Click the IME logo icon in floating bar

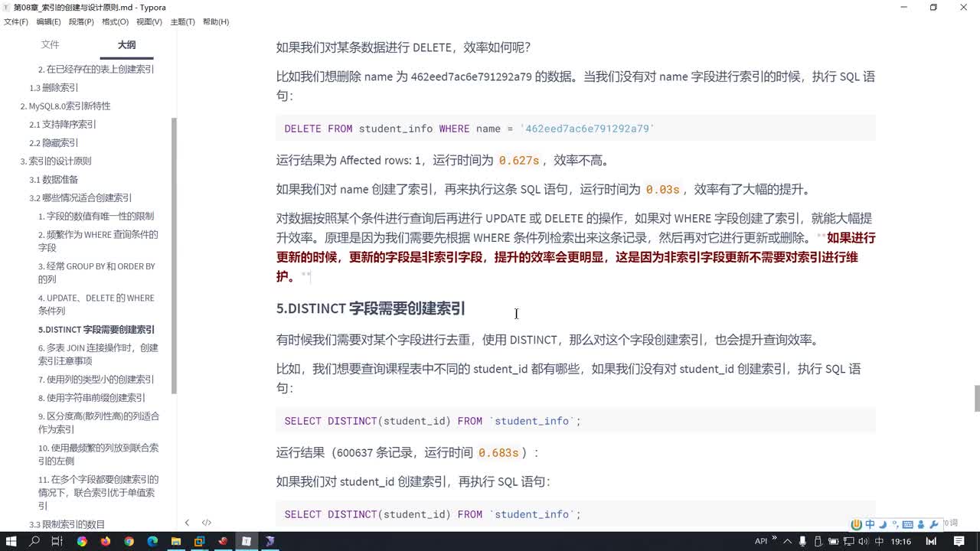pos(857,524)
